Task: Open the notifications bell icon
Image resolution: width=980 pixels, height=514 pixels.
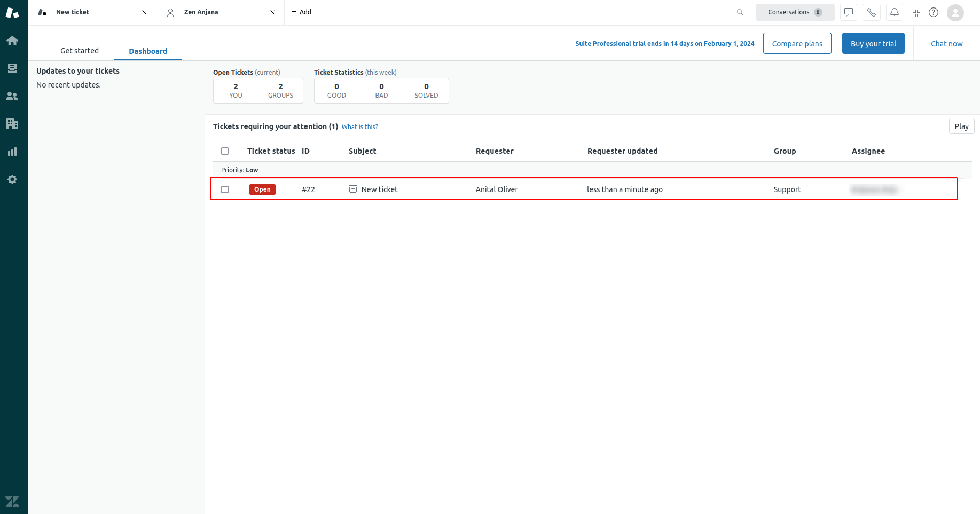Action: [894, 12]
